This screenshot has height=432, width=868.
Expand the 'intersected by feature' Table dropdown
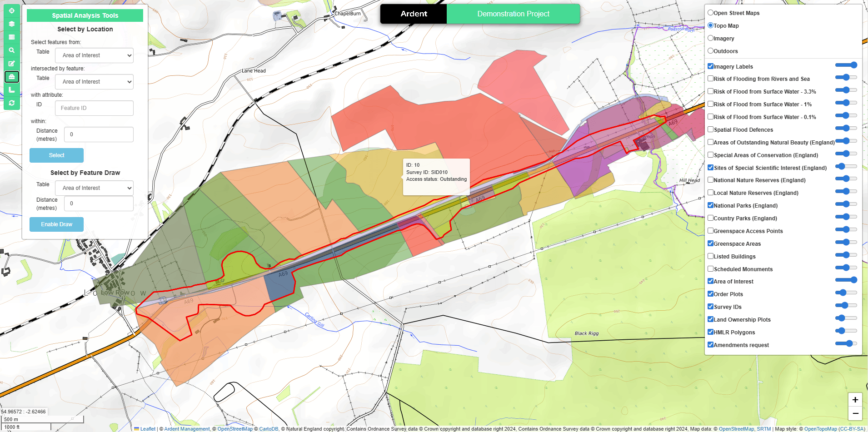(94, 82)
